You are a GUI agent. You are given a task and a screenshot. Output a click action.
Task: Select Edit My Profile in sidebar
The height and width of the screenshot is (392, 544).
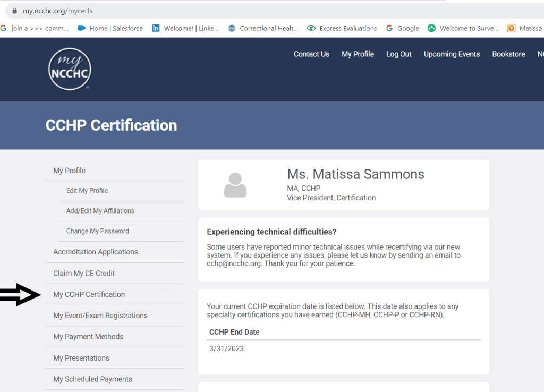point(87,191)
